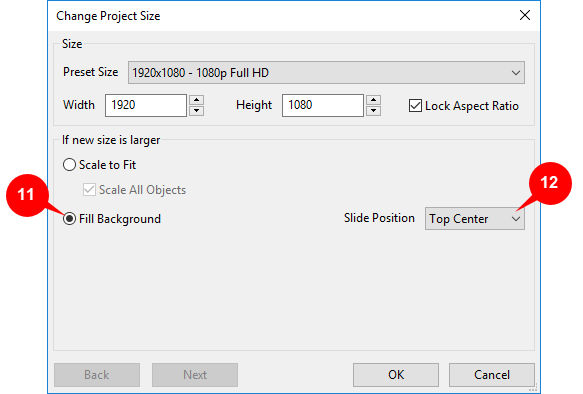
Task: Click the red step 12 marker
Action: [x=550, y=183]
